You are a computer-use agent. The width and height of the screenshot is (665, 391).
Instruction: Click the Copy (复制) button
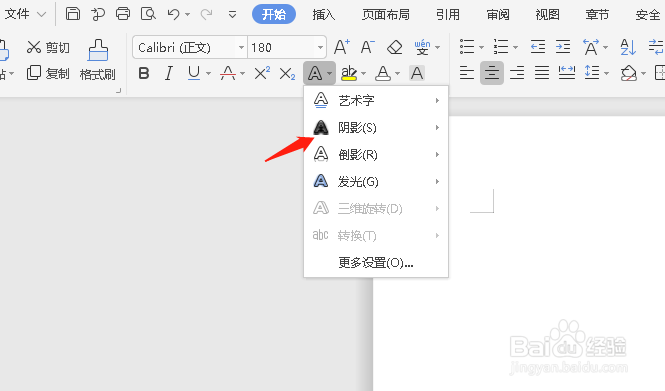tap(48, 73)
